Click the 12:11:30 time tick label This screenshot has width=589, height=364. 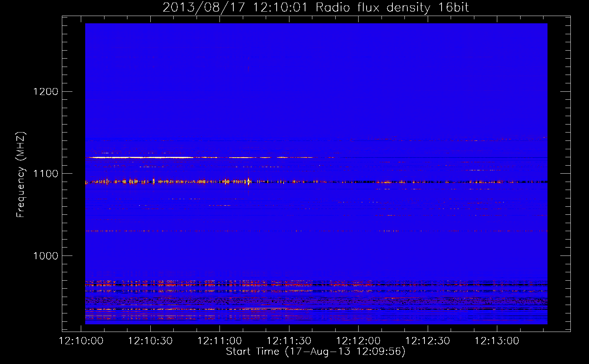[x=289, y=341]
